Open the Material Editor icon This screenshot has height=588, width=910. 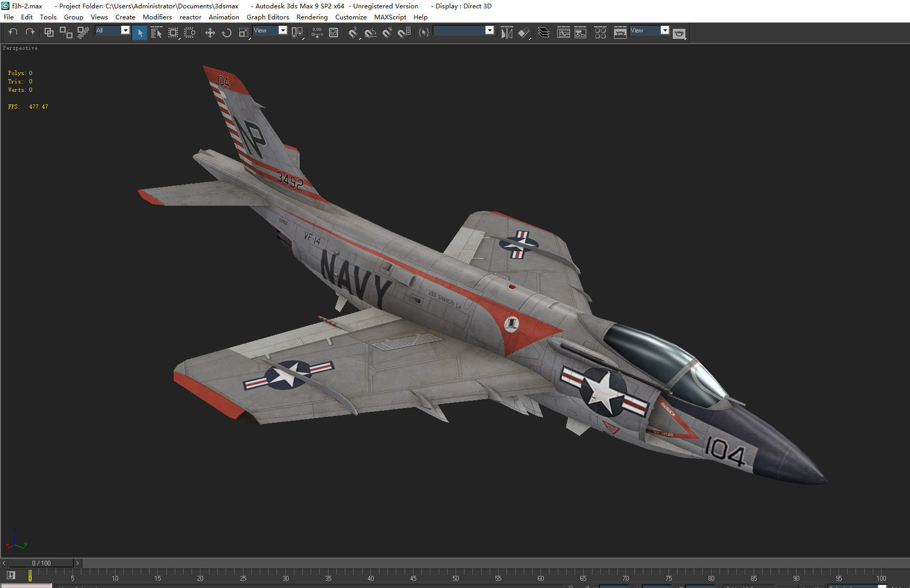click(600, 33)
